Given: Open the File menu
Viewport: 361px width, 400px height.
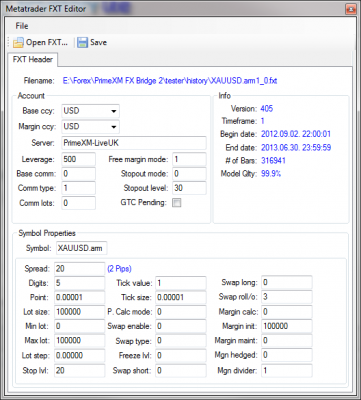Looking at the screenshot, I should [x=22, y=26].
